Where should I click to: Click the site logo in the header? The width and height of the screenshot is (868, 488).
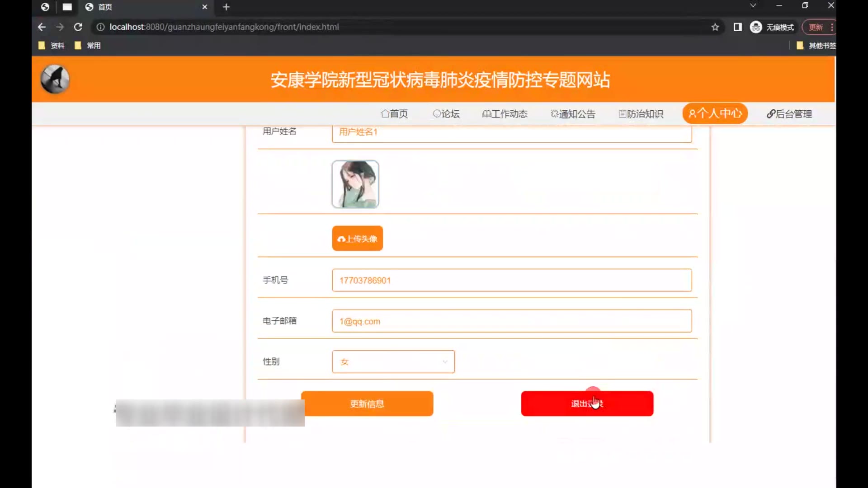point(55,80)
